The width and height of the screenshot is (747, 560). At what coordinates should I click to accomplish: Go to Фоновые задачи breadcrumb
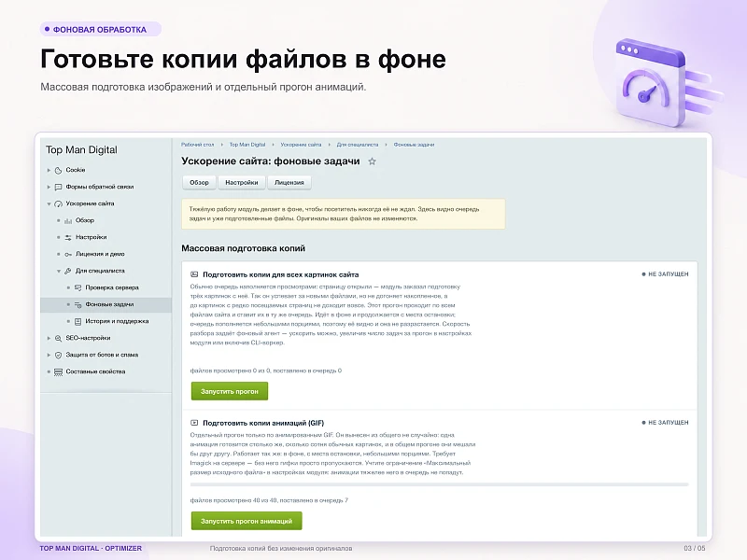click(x=414, y=145)
